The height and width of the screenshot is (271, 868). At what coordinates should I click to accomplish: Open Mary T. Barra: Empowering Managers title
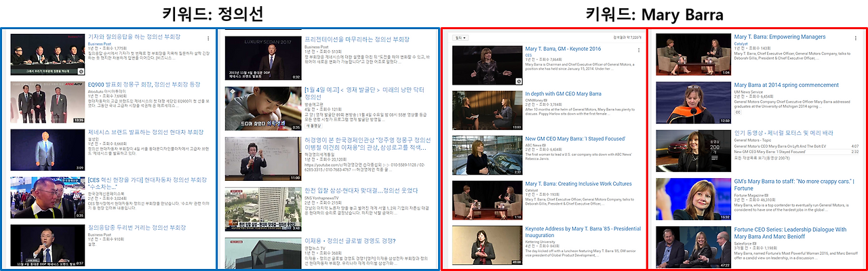[780, 37]
